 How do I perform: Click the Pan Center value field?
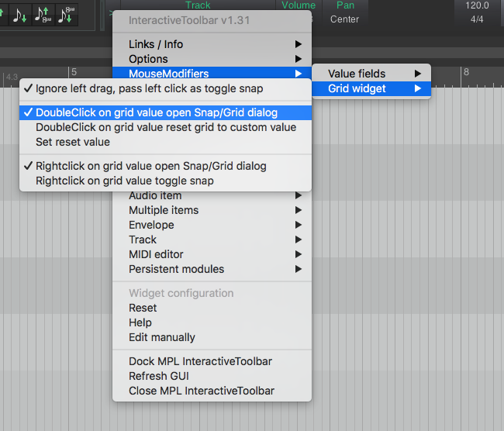click(x=344, y=19)
